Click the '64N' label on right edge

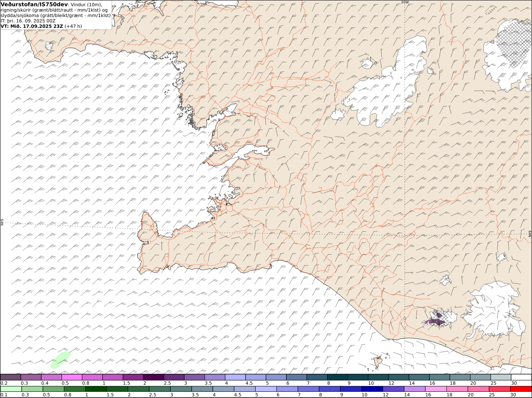click(x=530, y=234)
